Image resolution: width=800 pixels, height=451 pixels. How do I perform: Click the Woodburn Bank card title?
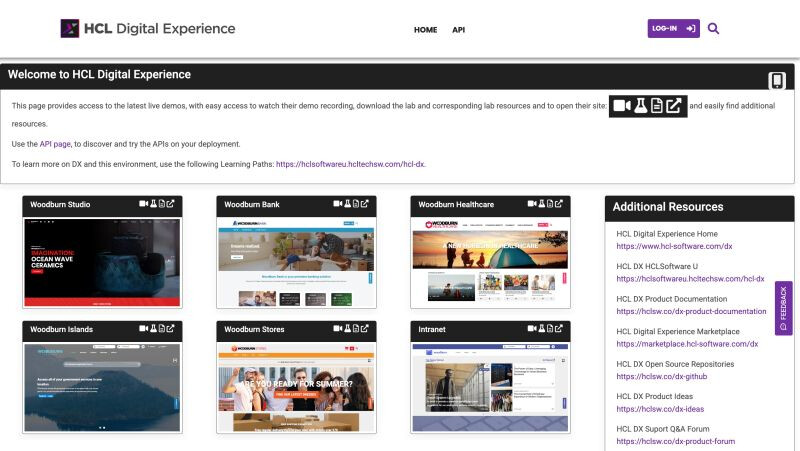pyautogui.click(x=252, y=205)
